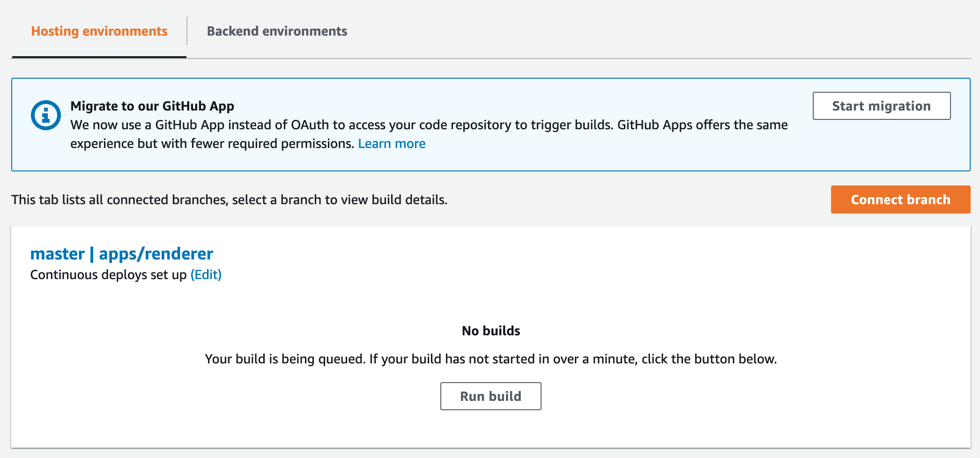Connect a new branch to this app
Screen dimensions: 980x458
(x=900, y=199)
